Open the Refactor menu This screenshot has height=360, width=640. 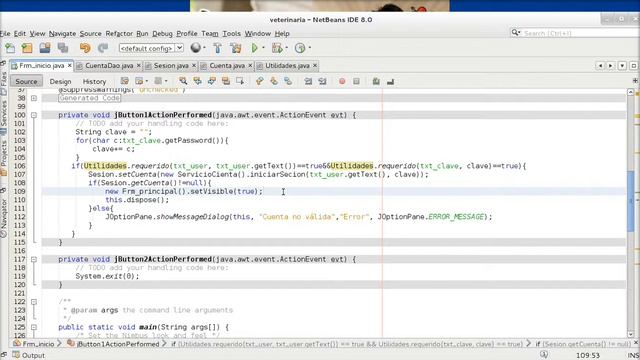pos(119,33)
